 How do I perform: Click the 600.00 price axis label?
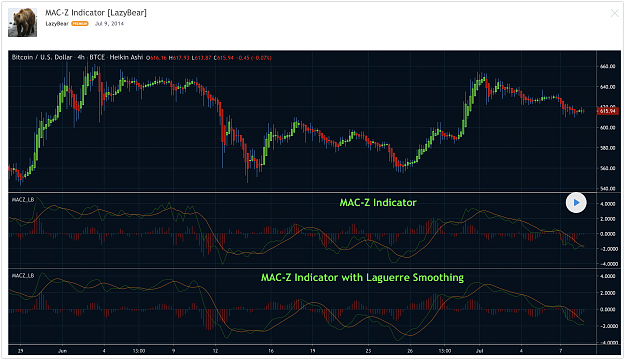point(607,128)
